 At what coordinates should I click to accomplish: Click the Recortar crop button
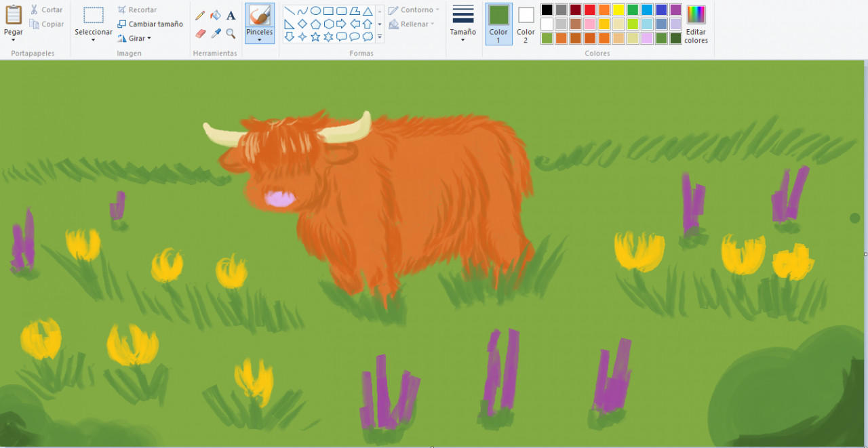pos(137,9)
